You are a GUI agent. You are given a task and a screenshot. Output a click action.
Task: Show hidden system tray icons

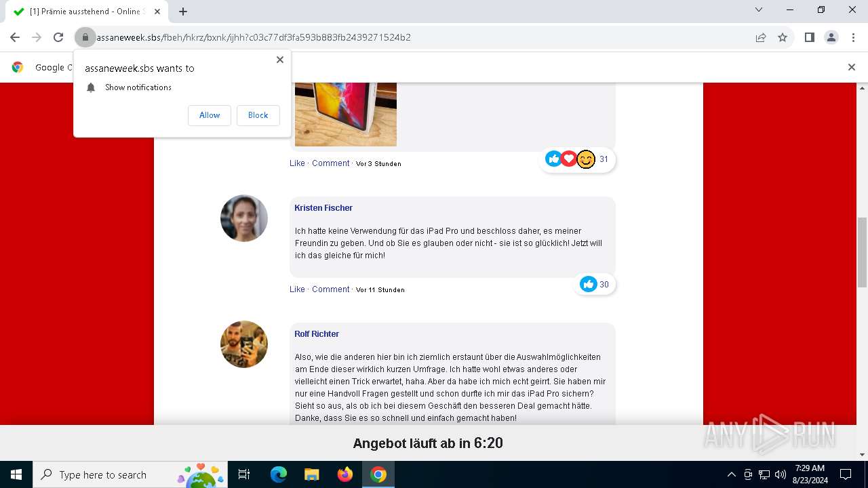pos(731,474)
